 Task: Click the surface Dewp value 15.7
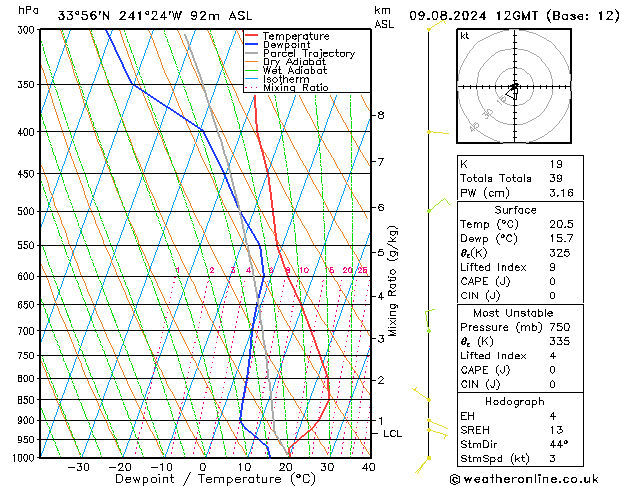click(x=561, y=239)
